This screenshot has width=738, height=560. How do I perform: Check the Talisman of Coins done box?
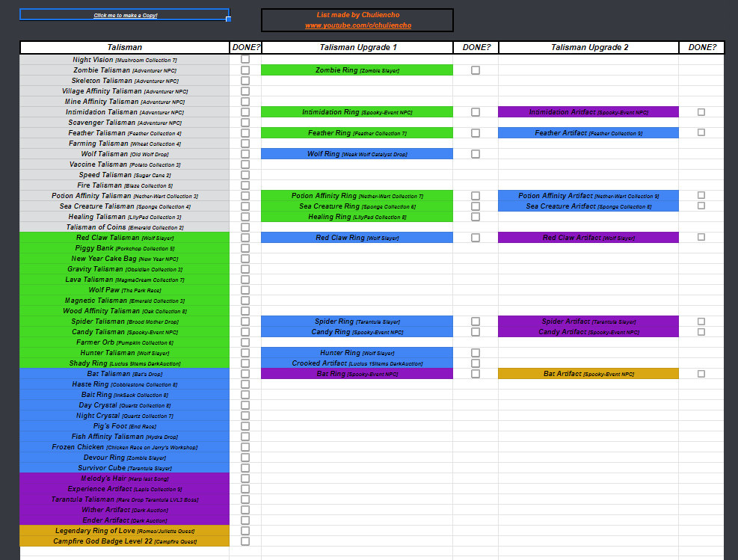[245, 227]
